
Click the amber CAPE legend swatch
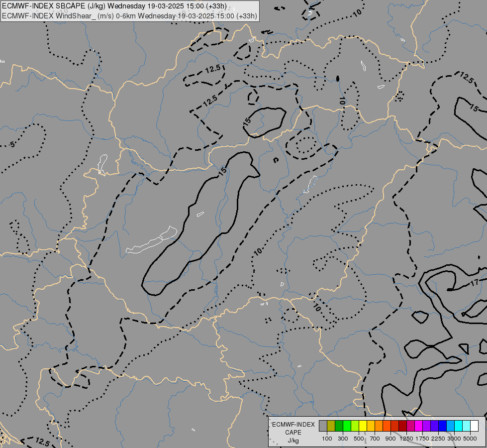[x=371, y=426]
